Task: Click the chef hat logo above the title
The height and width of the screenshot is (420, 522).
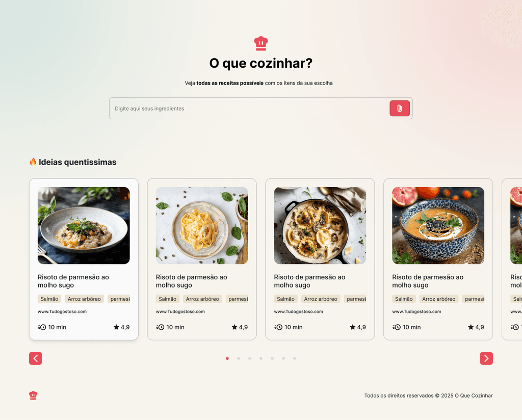Action: coord(261,44)
